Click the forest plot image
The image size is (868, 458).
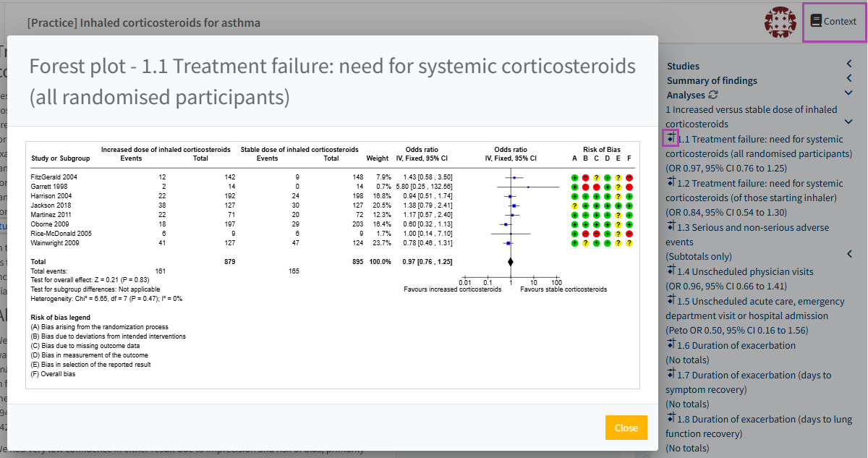click(x=333, y=264)
